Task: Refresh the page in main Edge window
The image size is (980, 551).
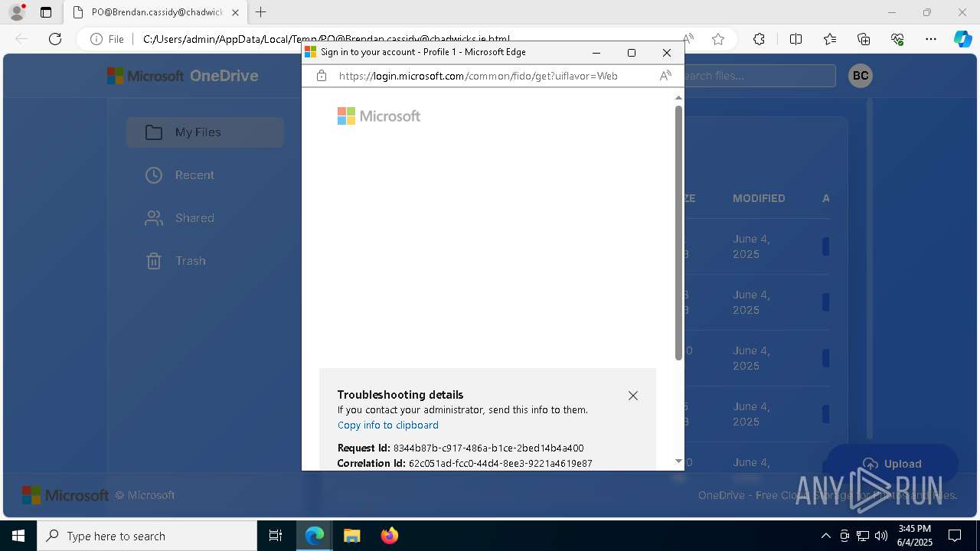Action: [x=55, y=39]
